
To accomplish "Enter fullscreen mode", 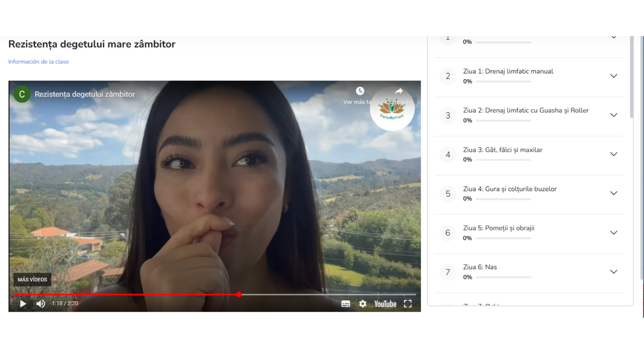I will pyautogui.click(x=408, y=304).
